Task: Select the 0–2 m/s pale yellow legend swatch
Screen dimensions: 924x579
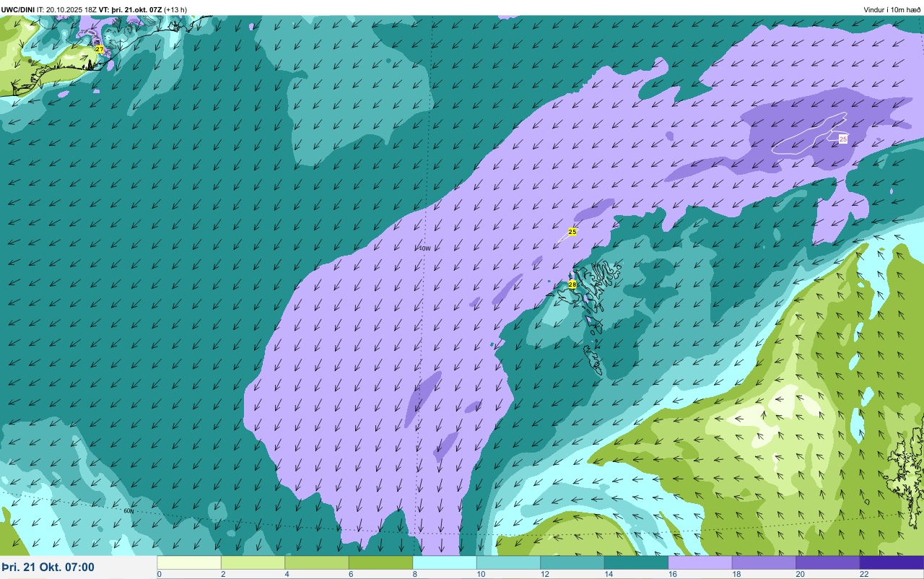Action: tap(189, 562)
